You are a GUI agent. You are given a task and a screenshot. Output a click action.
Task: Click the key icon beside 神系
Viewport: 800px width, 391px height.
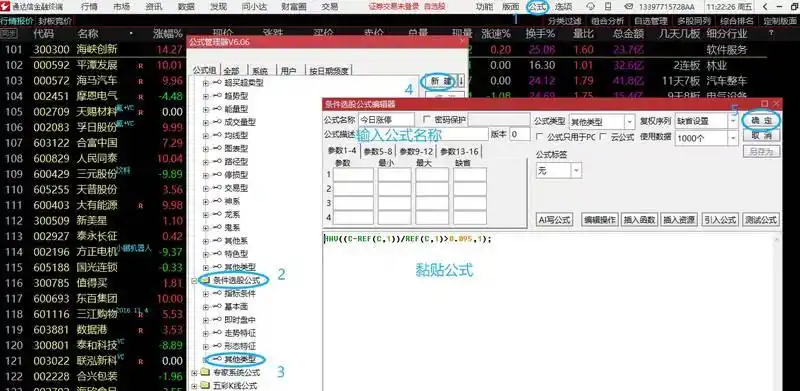point(216,202)
